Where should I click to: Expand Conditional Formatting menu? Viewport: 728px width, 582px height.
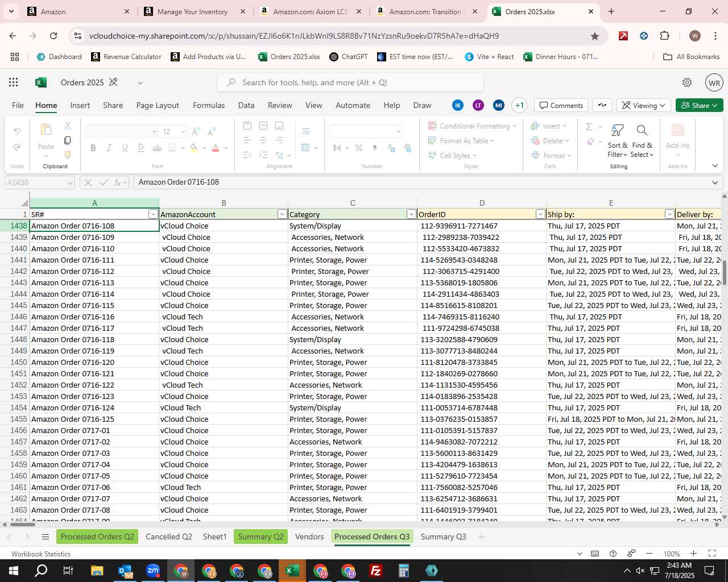point(472,126)
